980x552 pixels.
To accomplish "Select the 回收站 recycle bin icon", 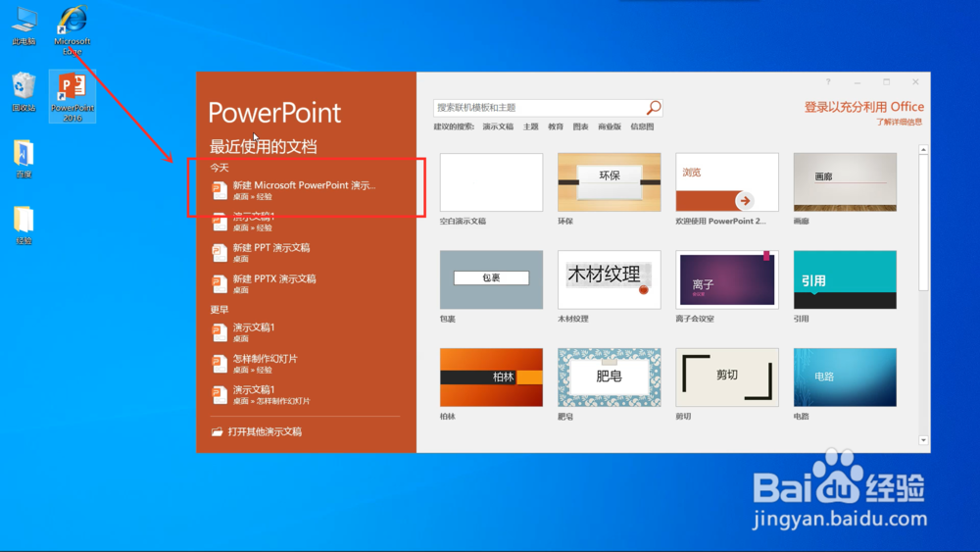I will tap(24, 92).
